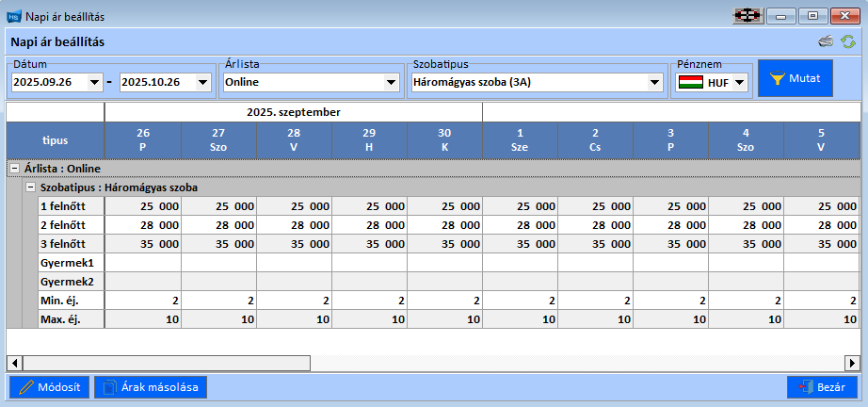Open the end date picker dropdown
Image resolution: width=868 pixels, height=407 pixels.
click(x=202, y=83)
